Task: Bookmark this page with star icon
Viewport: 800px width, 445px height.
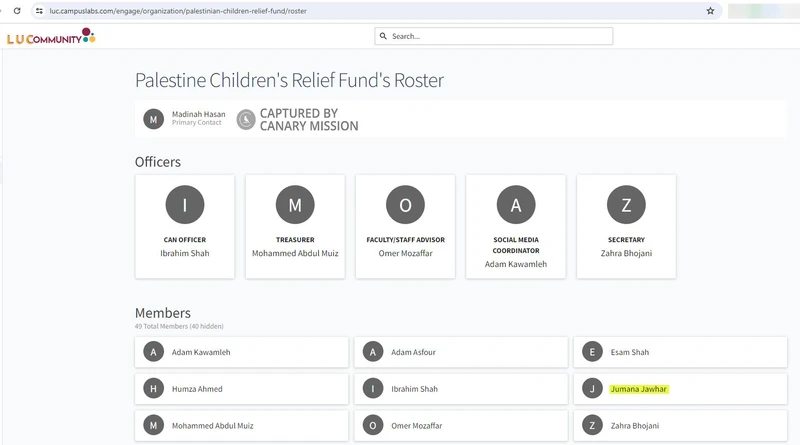Action: coord(710,11)
